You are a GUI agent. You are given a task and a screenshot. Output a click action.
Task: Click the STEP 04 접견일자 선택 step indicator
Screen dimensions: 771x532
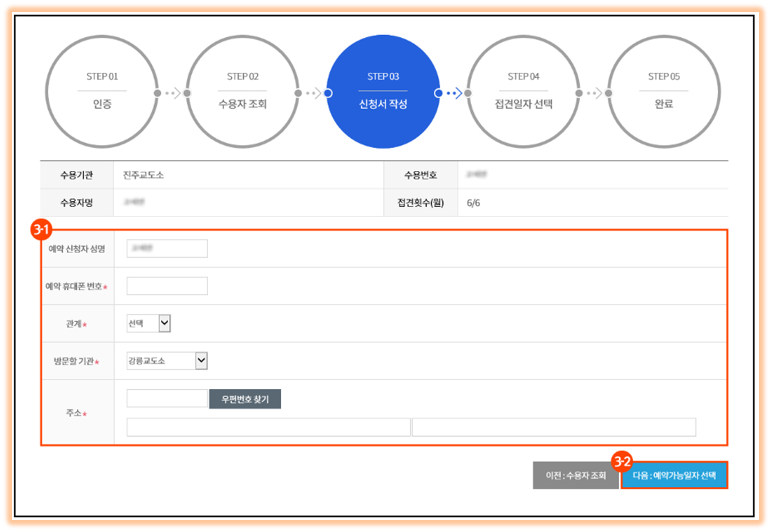click(523, 92)
